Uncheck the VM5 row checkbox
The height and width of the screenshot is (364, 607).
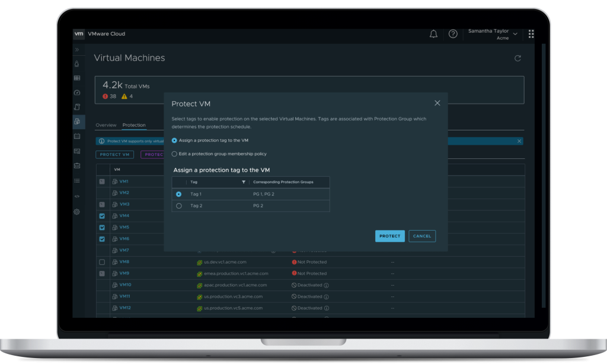tap(102, 228)
